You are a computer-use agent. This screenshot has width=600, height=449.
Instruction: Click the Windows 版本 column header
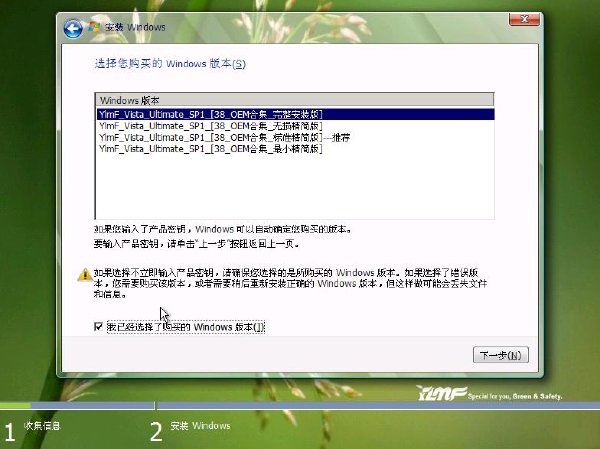pyautogui.click(x=295, y=100)
